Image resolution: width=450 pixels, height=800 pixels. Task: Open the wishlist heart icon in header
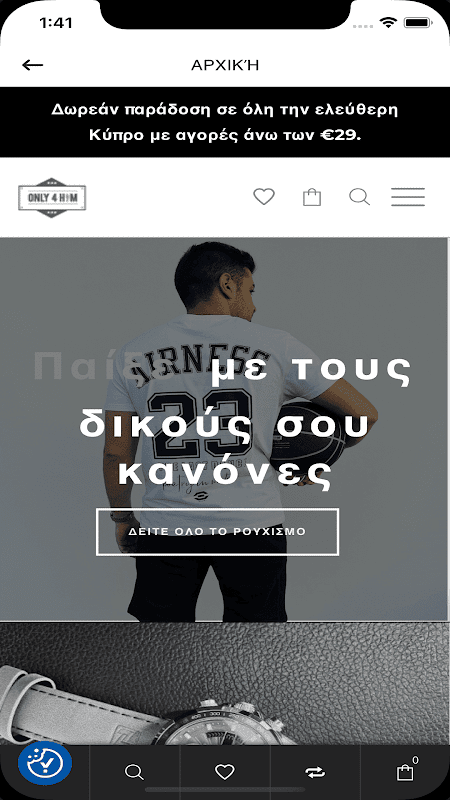[264, 197]
